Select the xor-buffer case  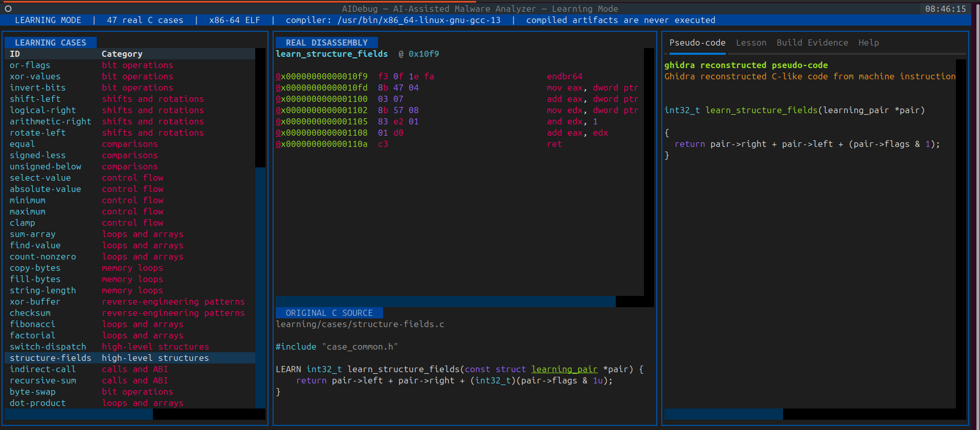coord(130,302)
